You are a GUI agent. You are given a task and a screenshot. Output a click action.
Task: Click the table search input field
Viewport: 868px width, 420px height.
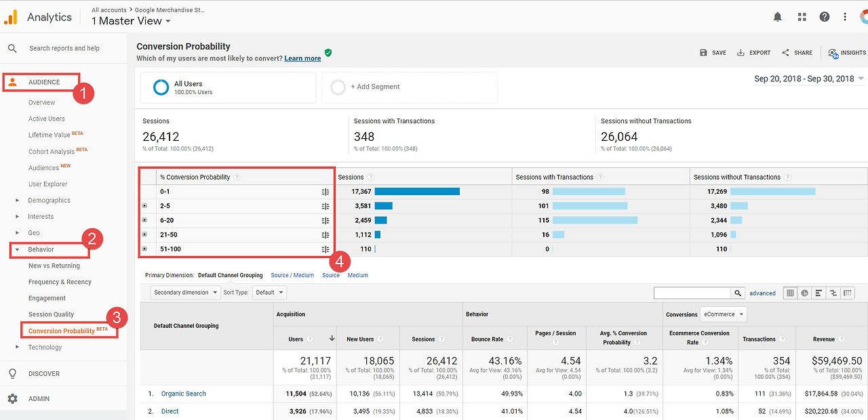pyautogui.click(x=692, y=293)
